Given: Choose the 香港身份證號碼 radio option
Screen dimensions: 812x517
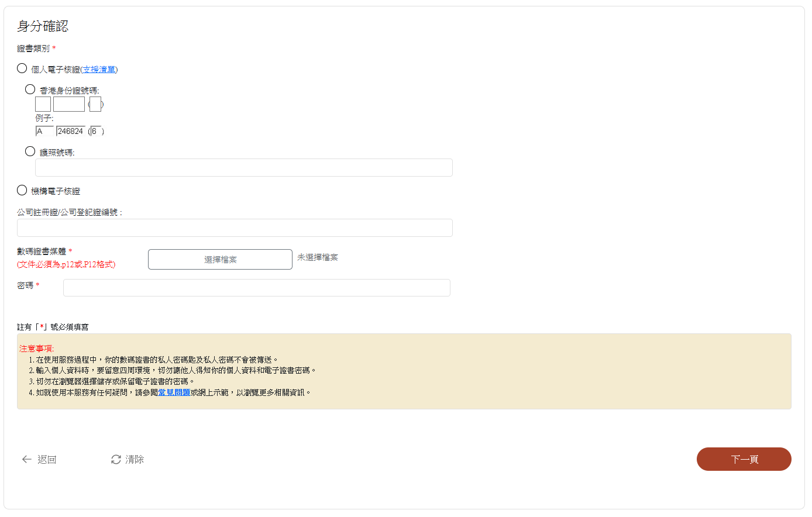Looking at the screenshot, I should [30, 89].
